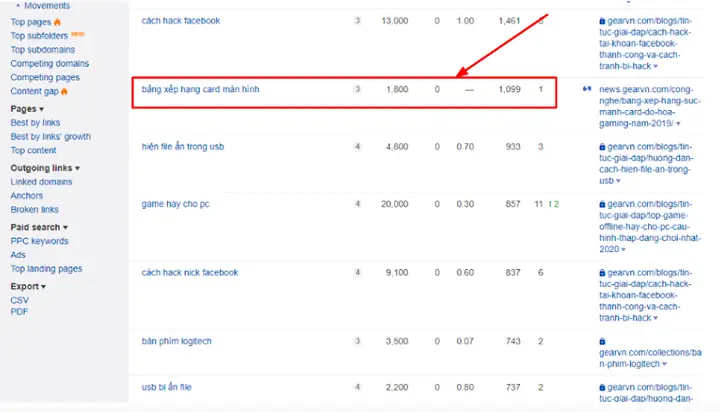Open keyword 'cách hack nick facebook'
The height and width of the screenshot is (412, 720).
(x=190, y=272)
